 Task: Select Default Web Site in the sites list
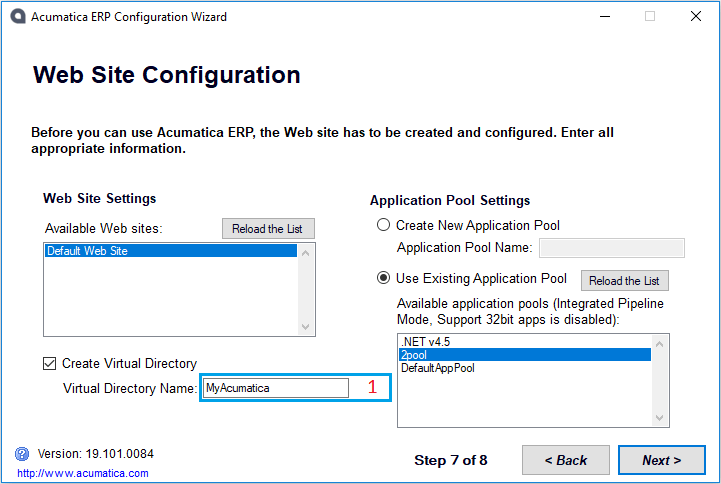coord(171,251)
